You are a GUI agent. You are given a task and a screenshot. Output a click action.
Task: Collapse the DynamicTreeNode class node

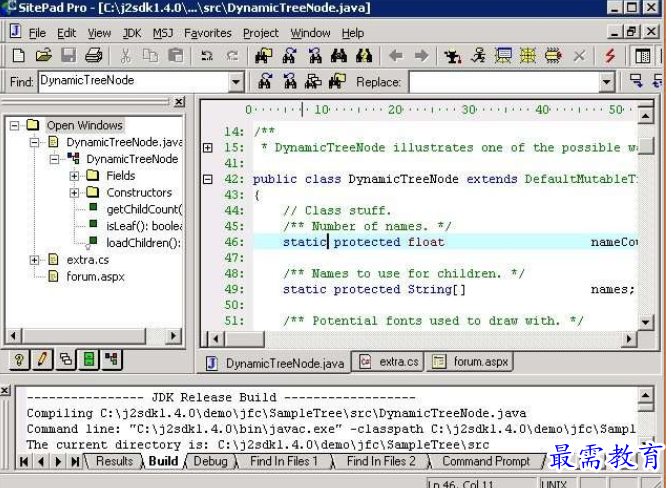(54, 159)
